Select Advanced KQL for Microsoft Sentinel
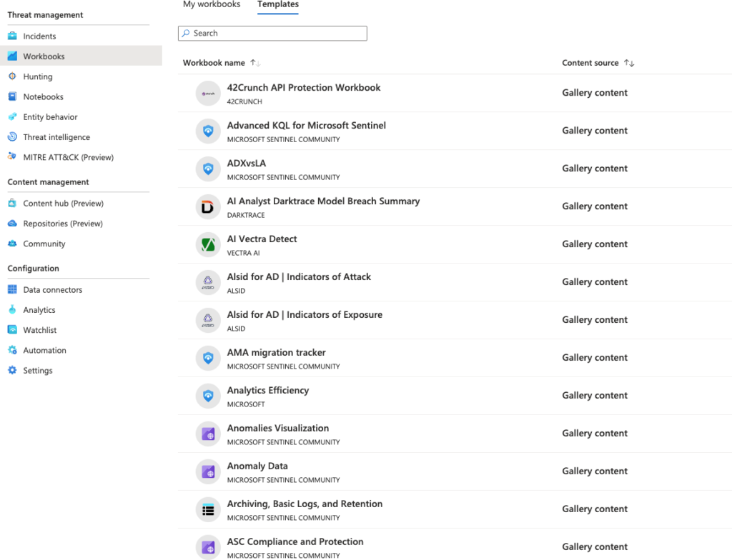The width and height of the screenshot is (732, 560). pyautogui.click(x=306, y=126)
